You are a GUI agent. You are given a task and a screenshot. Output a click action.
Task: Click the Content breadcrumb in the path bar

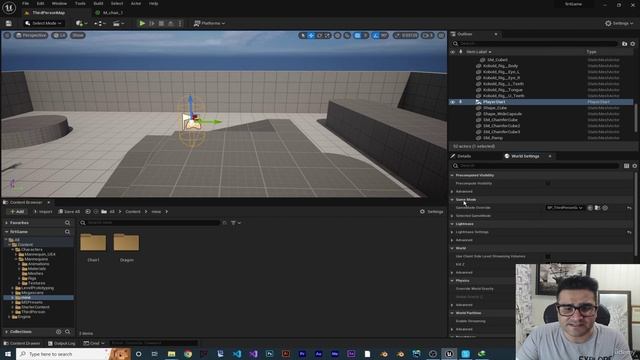(x=133, y=211)
